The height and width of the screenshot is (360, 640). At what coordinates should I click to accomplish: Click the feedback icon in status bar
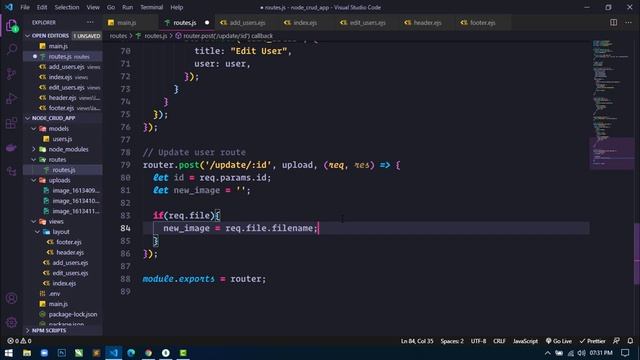[x=616, y=341]
